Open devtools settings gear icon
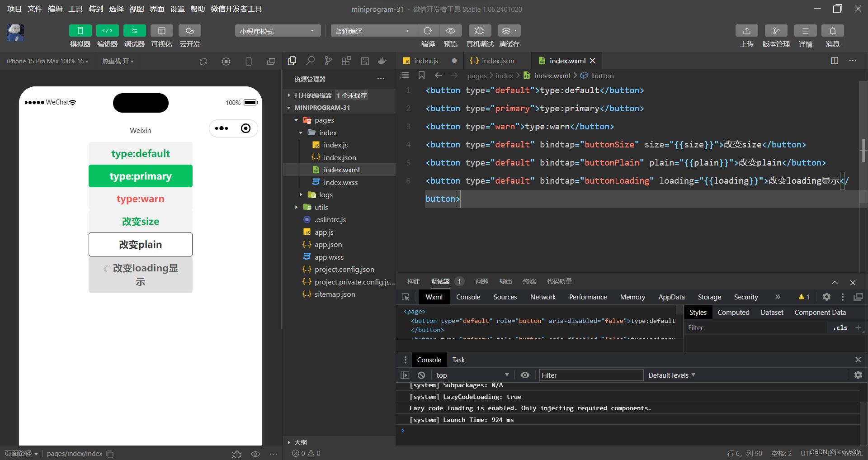 826,297
